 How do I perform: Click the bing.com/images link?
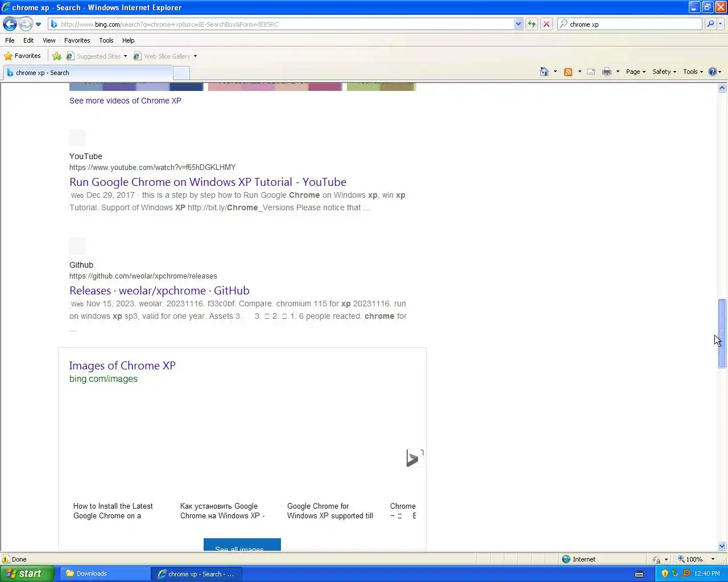(x=104, y=379)
